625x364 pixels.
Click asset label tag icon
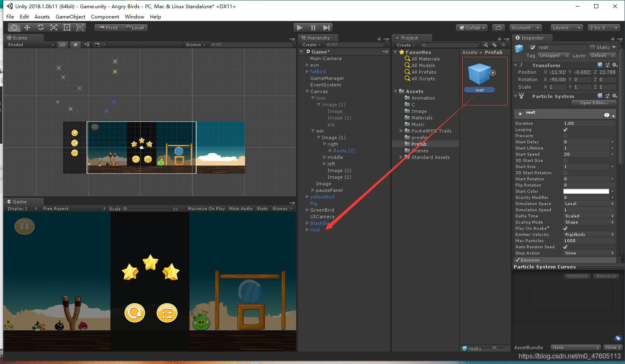click(x=618, y=338)
